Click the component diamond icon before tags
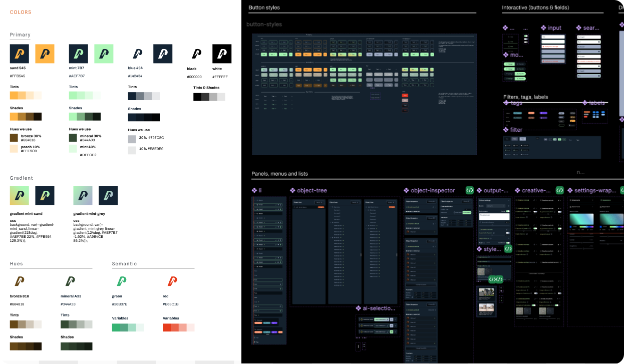The height and width of the screenshot is (364, 624). (x=506, y=102)
